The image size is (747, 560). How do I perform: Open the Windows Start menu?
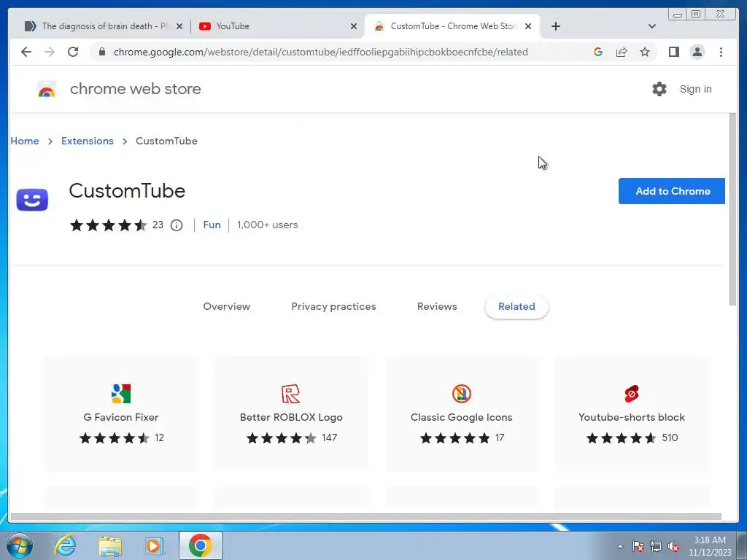pyautogui.click(x=20, y=545)
